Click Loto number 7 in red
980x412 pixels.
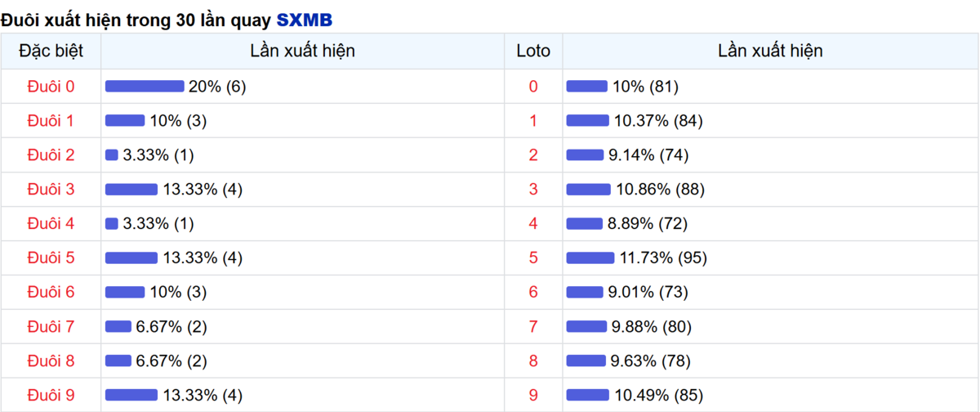coord(533,327)
